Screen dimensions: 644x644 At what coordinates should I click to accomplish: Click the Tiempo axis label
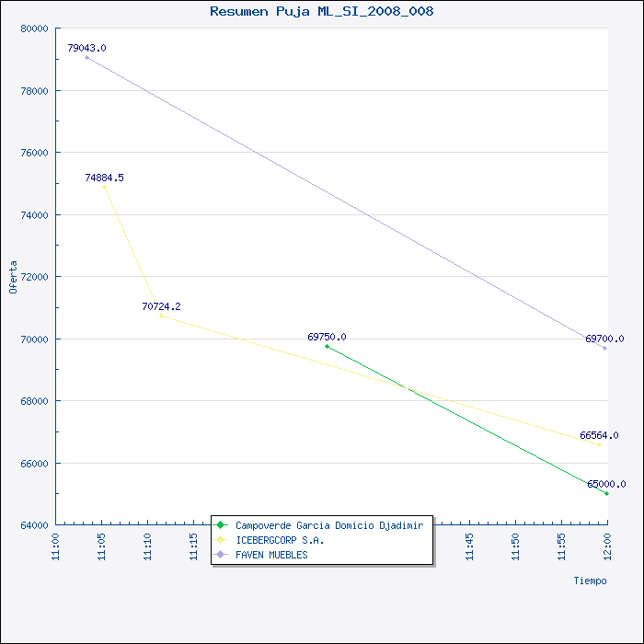(x=591, y=581)
